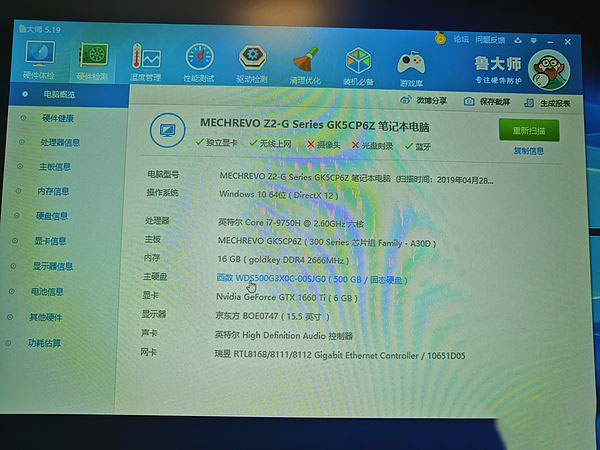Click the Nvidia GeForce GTX 1660 Ti value

287,297
